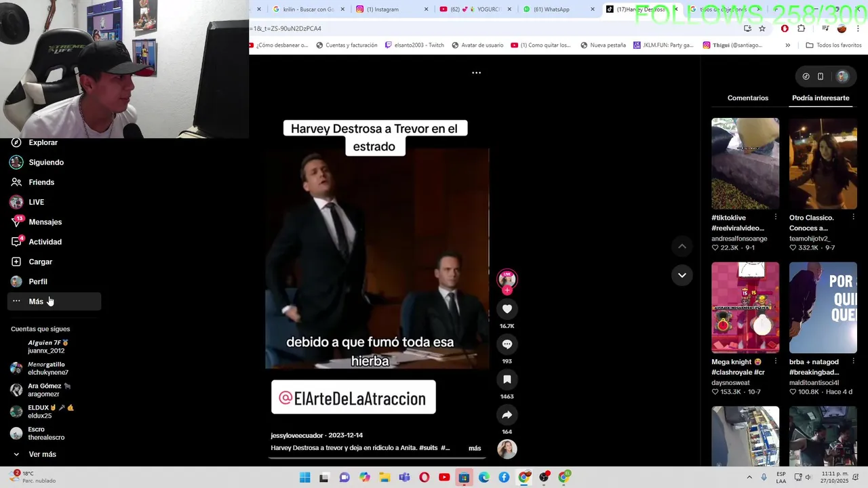Open profile avatar in top right

click(842, 77)
